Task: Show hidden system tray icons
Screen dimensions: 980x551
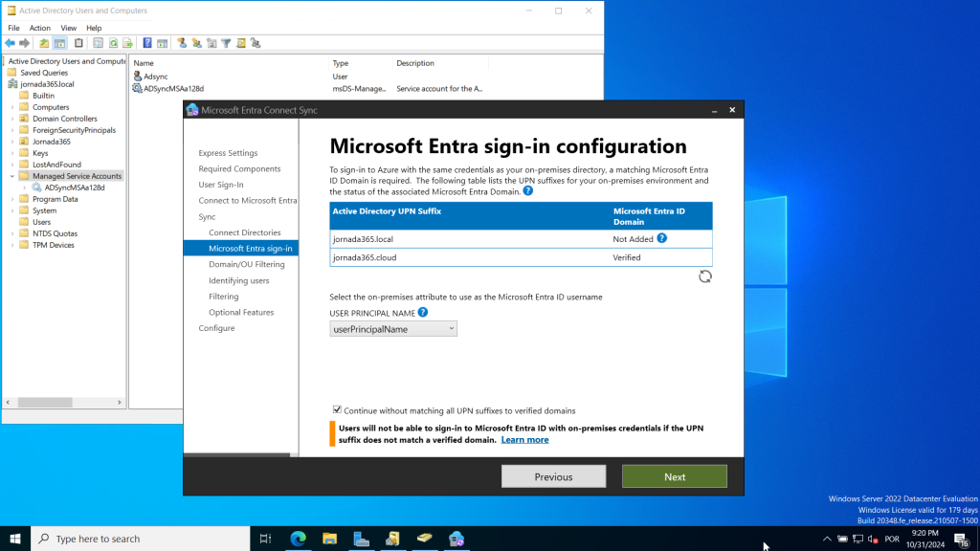Action: (827, 539)
